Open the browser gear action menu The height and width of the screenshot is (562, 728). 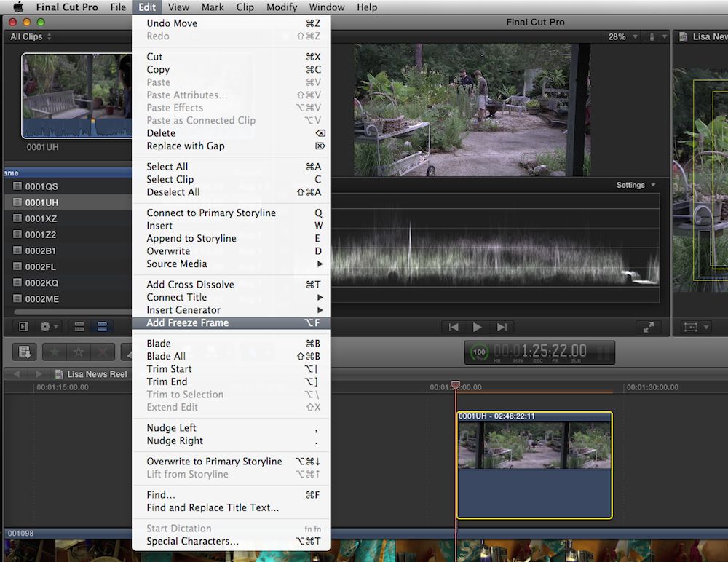(49, 327)
